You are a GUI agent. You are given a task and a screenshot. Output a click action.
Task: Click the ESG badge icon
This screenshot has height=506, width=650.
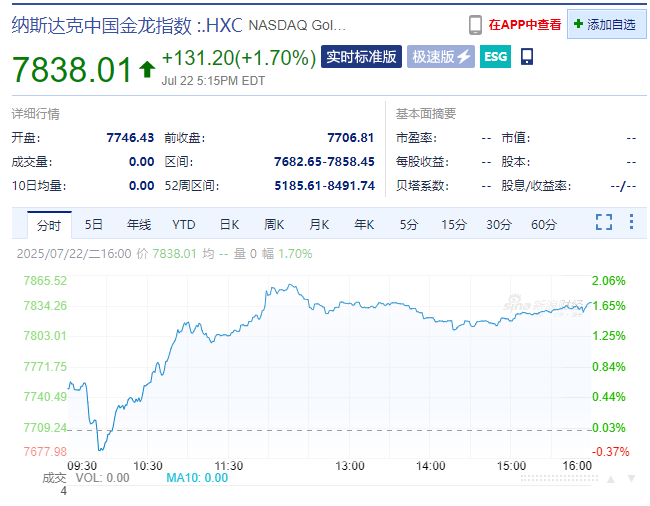tap(495, 57)
